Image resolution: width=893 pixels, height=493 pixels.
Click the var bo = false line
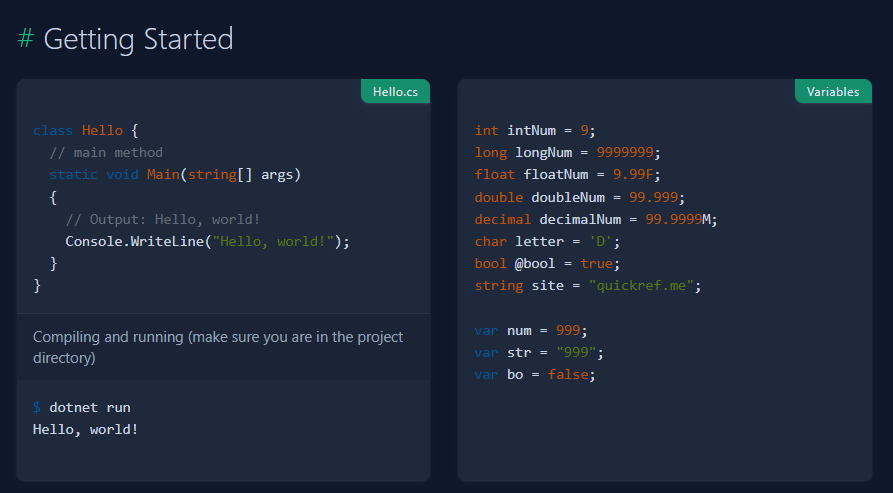(x=535, y=375)
